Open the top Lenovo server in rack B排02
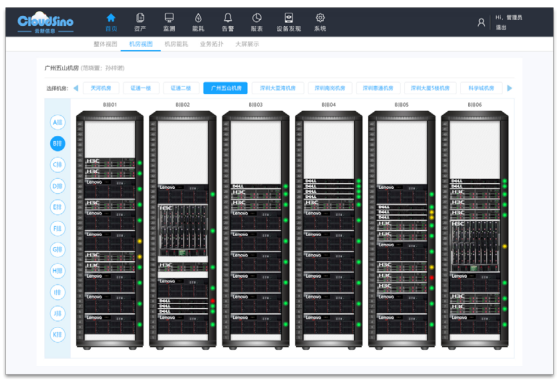The image size is (560, 381). pos(183,194)
